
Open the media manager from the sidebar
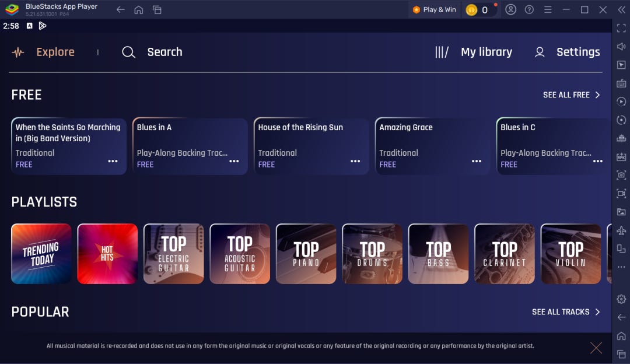tap(621, 212)
